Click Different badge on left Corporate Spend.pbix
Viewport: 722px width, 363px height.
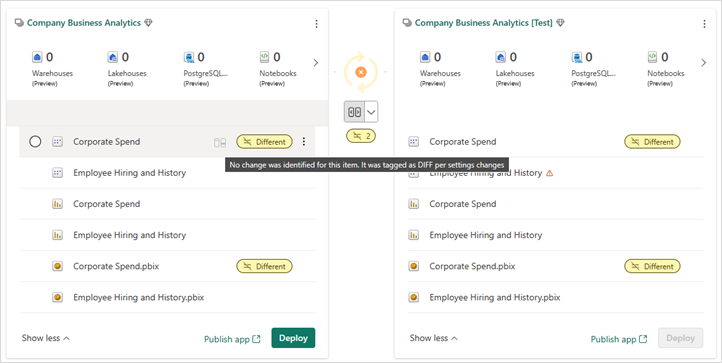(264, 266)
